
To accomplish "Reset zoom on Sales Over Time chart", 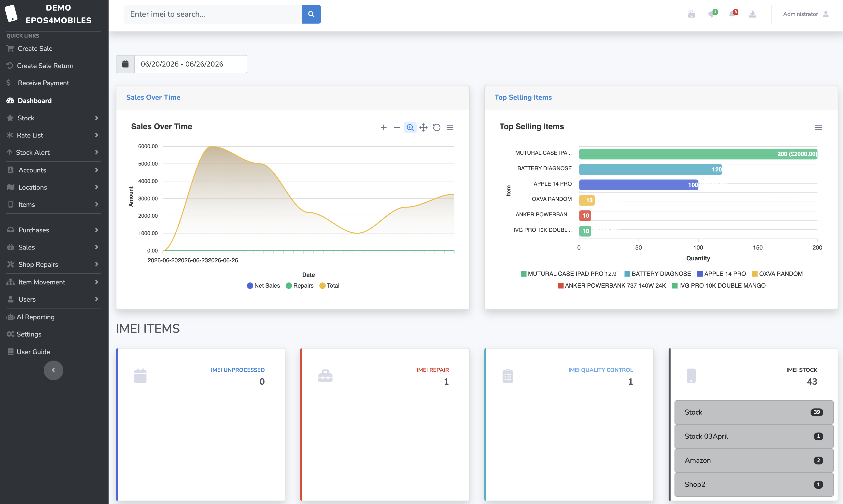I will coord(436,127).
